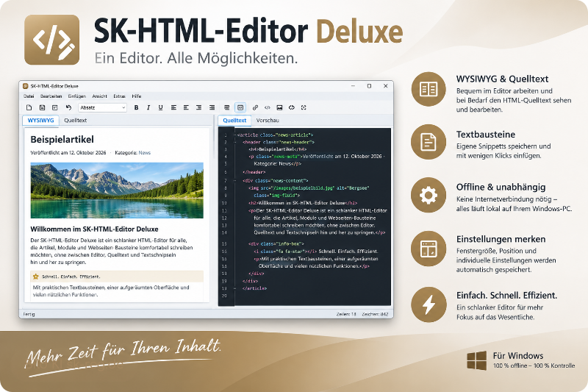Viewport: 588px width, 392px height.
Task: Open the Extras menu
Action: point(119,96)
